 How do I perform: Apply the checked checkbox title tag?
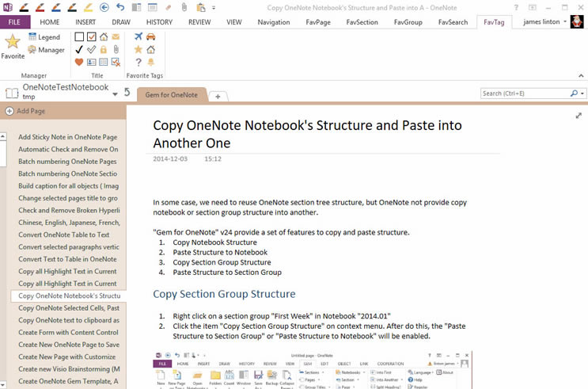pyautogui.click(x=92, y=36)
